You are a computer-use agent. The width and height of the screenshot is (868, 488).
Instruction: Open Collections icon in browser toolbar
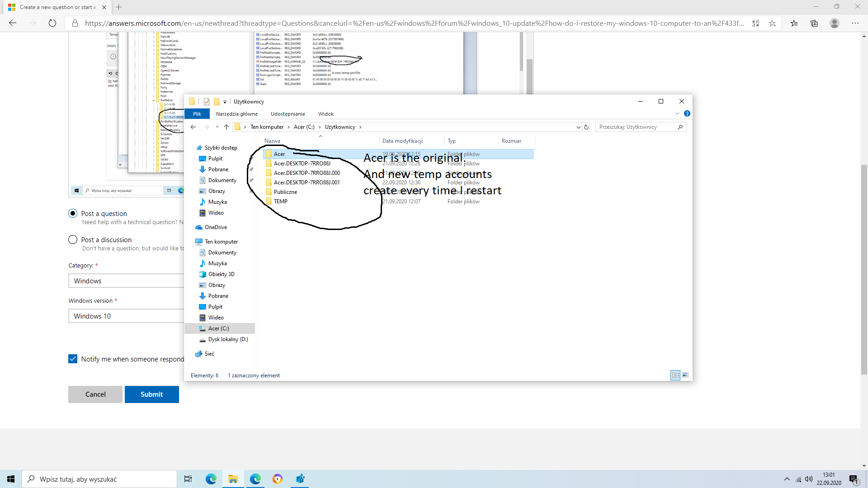tap(814, 23)
